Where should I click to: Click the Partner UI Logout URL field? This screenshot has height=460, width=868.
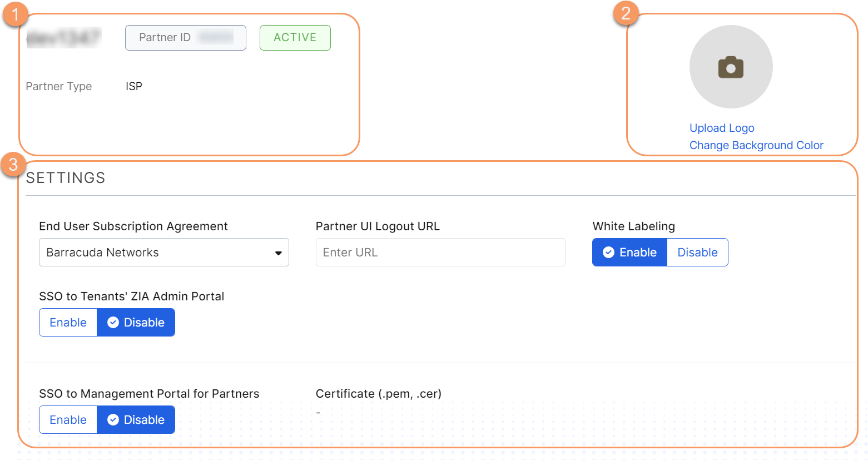[x=440, y=253]
